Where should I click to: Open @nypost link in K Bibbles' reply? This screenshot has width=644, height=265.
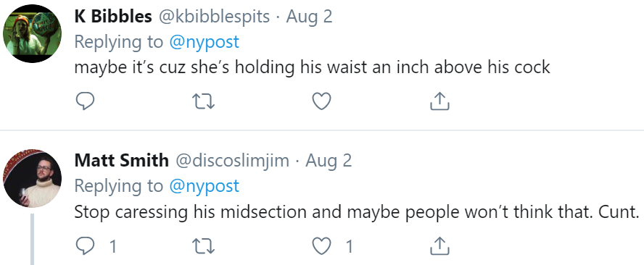204,42
